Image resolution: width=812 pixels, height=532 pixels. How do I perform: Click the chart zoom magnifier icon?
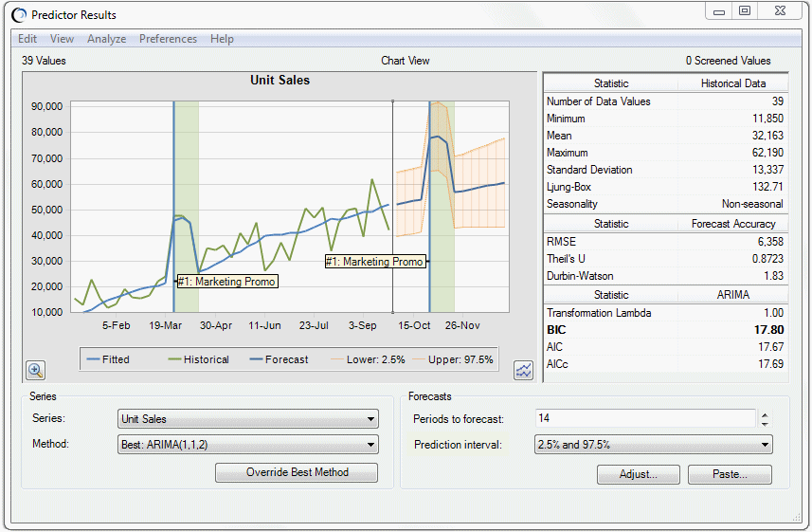[x=36, y=370]
